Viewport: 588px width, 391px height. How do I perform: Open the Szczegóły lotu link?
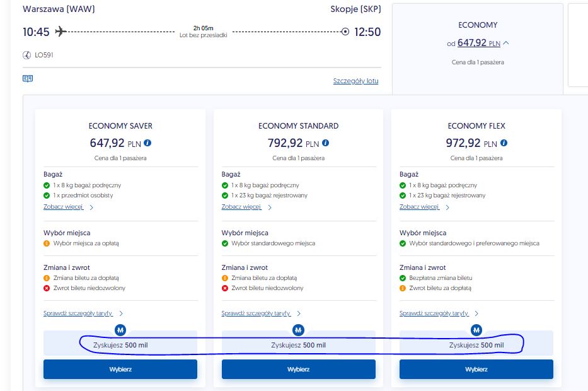click(355, 81)
